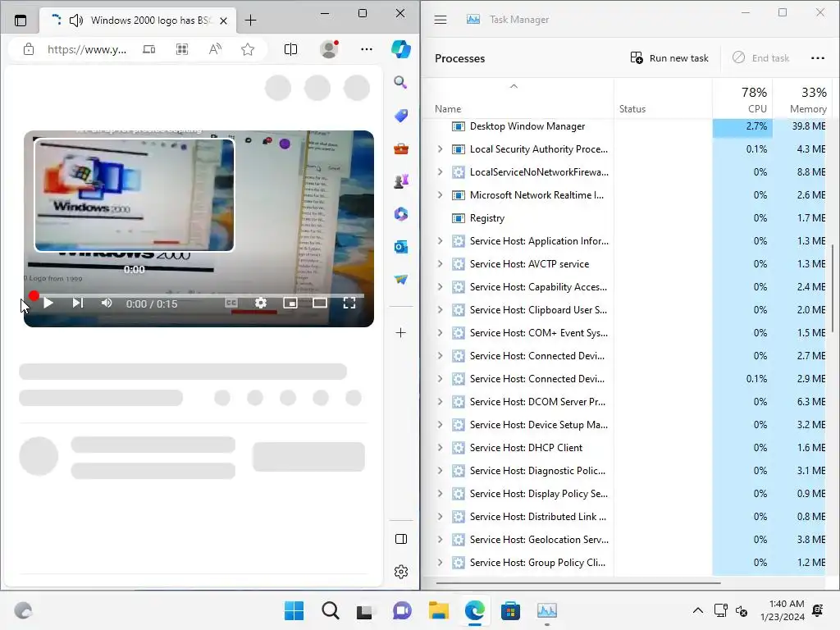The height and width of the screenshot is (630, 840).
Task: Add a site to the Edge sidebar
Action: click(x=400, y=333)
